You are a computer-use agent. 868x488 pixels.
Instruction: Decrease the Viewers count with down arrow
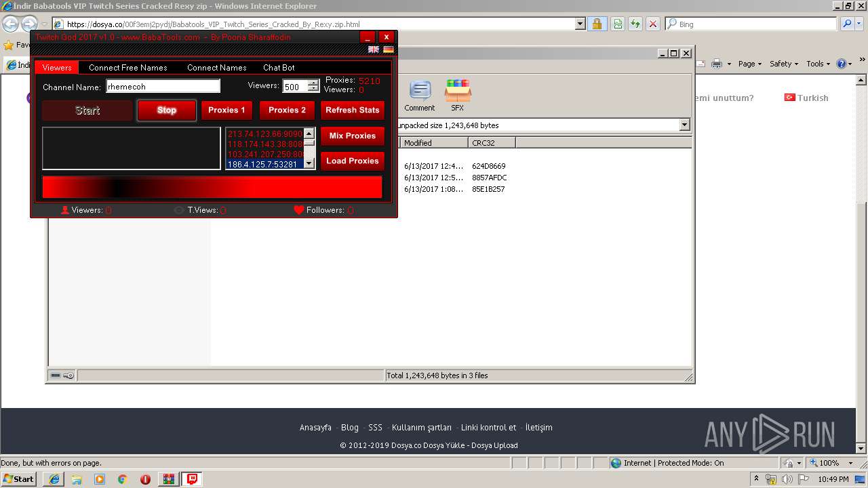(313, 89)
